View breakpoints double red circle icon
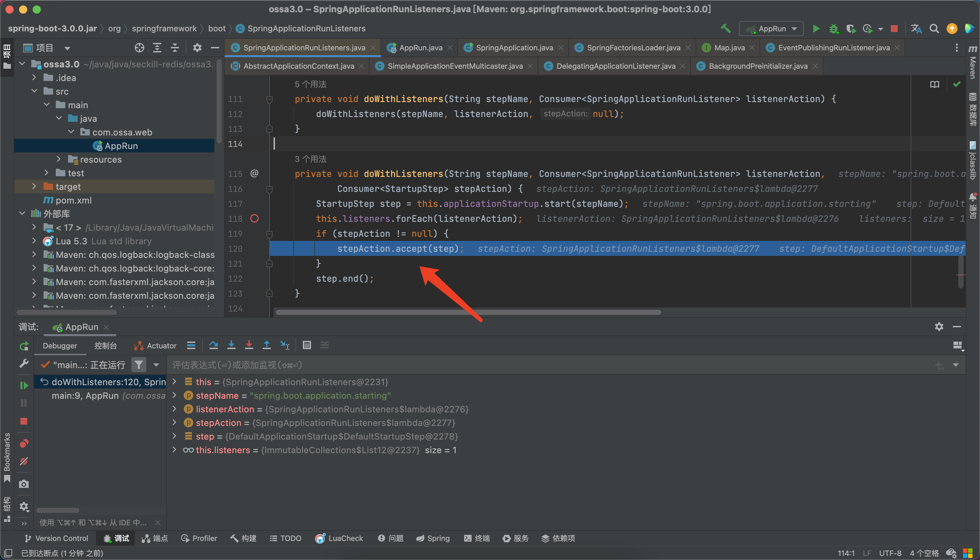The image size is (980, 560). tap(24, 443)
